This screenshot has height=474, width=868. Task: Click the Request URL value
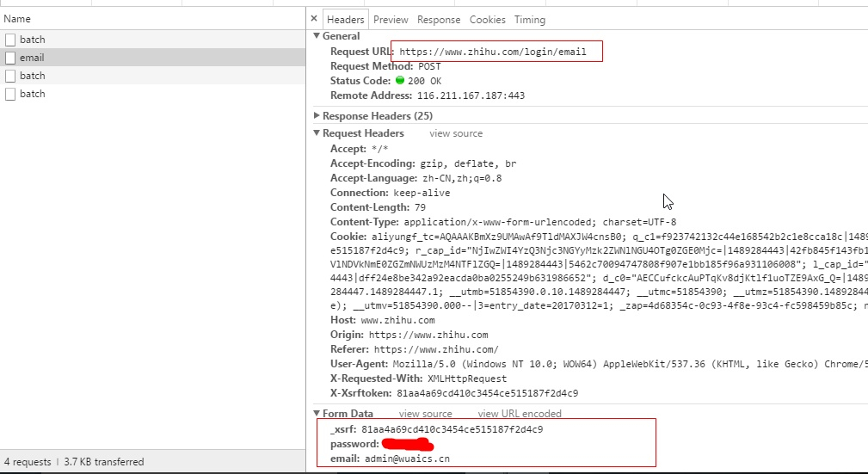tap(493, 52)
